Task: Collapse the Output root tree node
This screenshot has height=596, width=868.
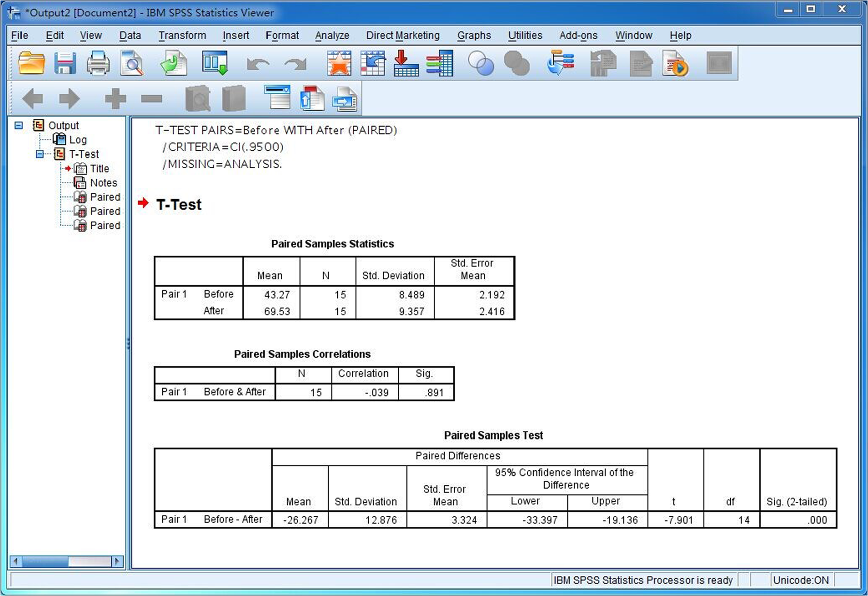Action: 19,125
